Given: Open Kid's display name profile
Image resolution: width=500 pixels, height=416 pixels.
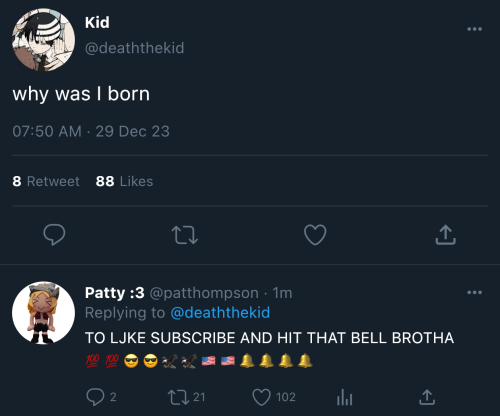Looking at the screenshot, I should [x=97, y=22].
